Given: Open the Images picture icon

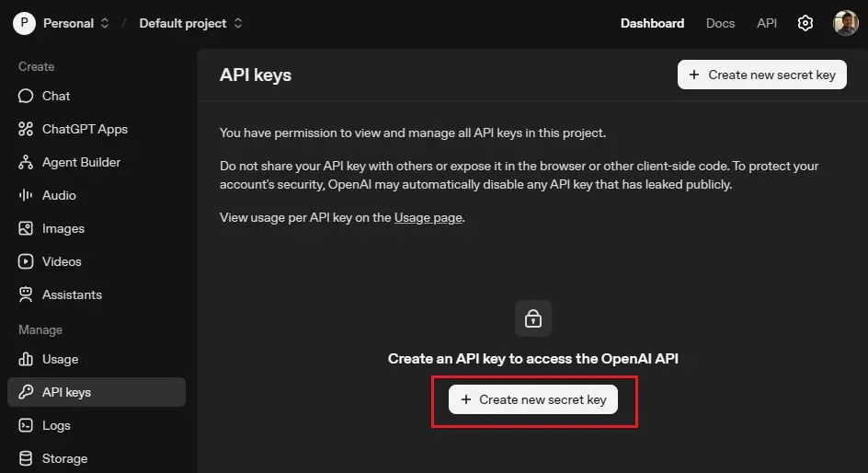Looking at the screenshot, I should (26, 228).
